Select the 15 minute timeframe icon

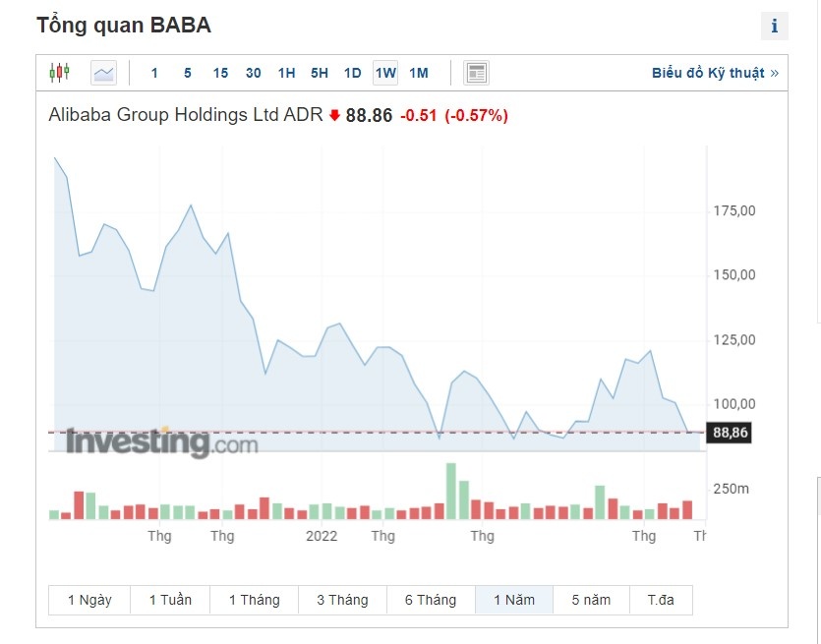click(220, 72)
